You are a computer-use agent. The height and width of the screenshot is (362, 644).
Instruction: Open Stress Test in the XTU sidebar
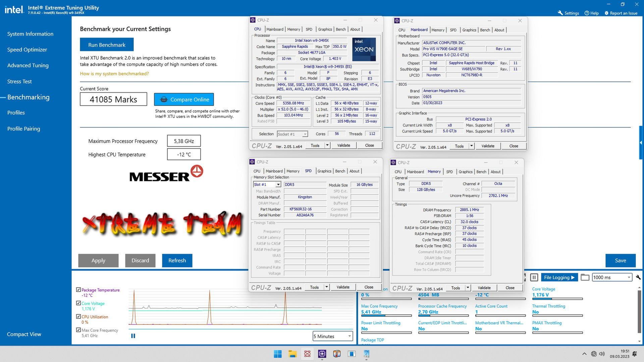coord(19,81)
